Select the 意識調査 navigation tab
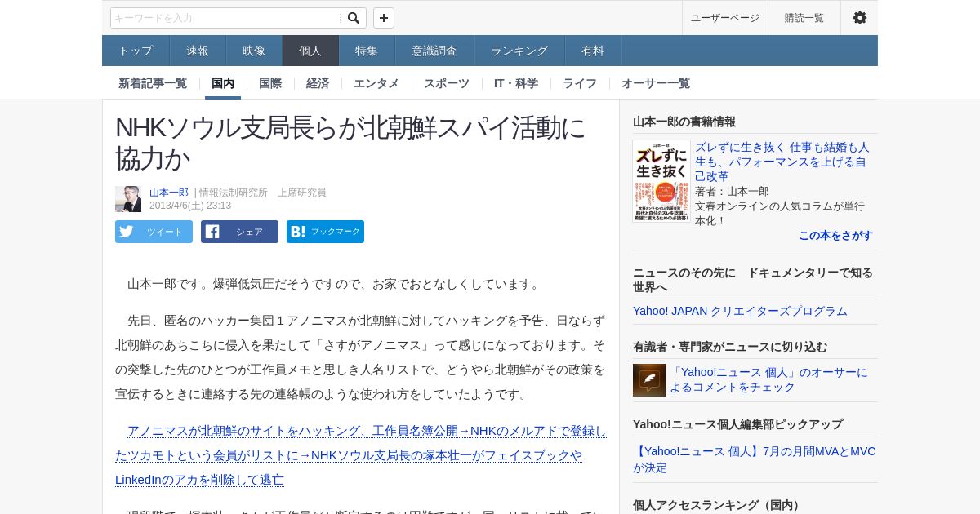 [x=434, y=51]
